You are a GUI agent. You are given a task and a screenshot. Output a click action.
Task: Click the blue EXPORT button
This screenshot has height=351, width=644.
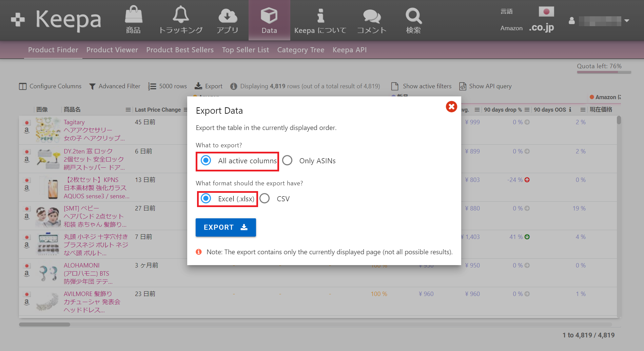coord(226,227)
